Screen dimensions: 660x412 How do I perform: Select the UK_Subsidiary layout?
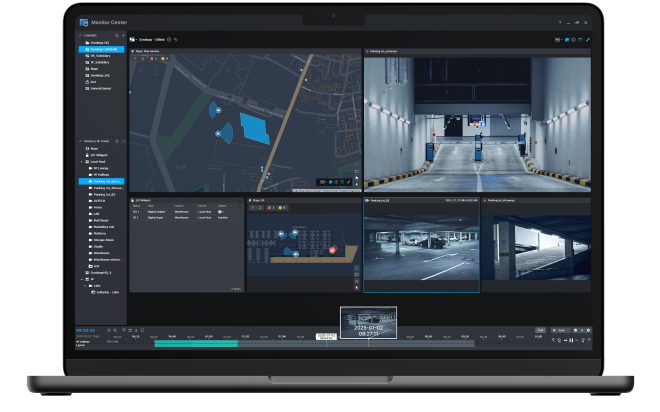(x=98, y=56)
